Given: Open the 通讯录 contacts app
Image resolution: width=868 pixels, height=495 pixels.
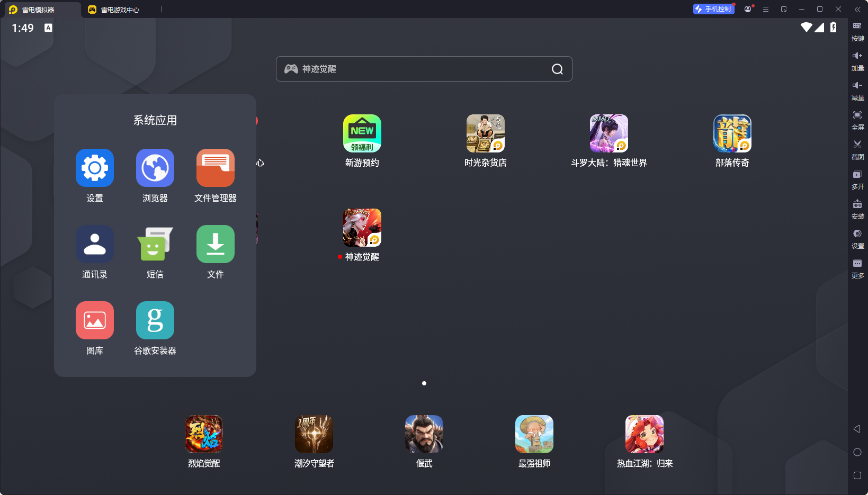Looking at the screenshot, I should click(x=95, y=244).
